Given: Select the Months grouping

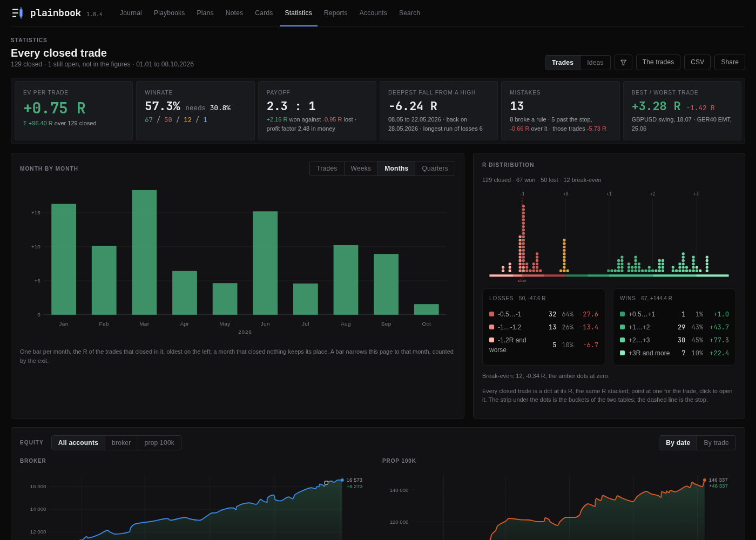Looking at the screenshot, I should tap(396, 168).
